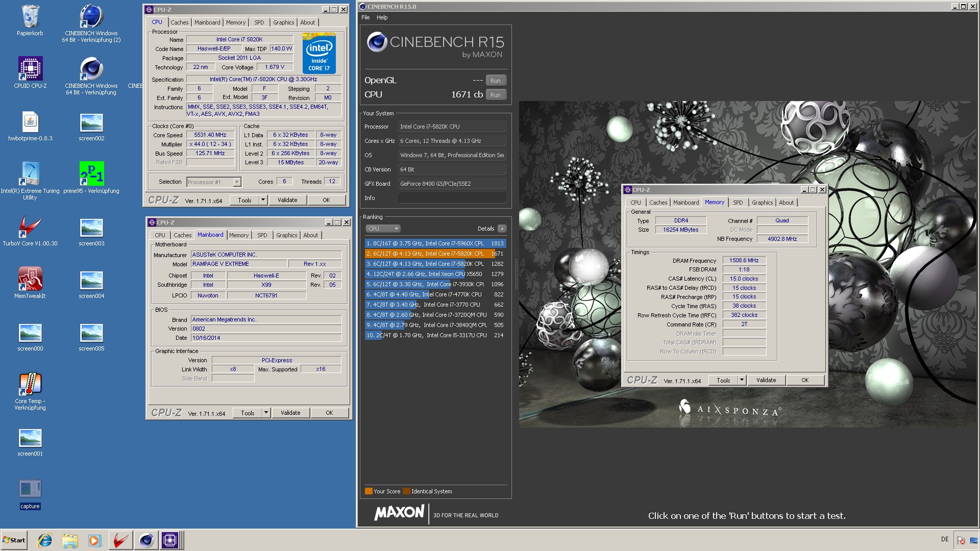Screen dimensions: 980x551
Task: Expand Tools dropdown arrow in Mainboard window
Action: pyautogui.click(x=266, y=413)
